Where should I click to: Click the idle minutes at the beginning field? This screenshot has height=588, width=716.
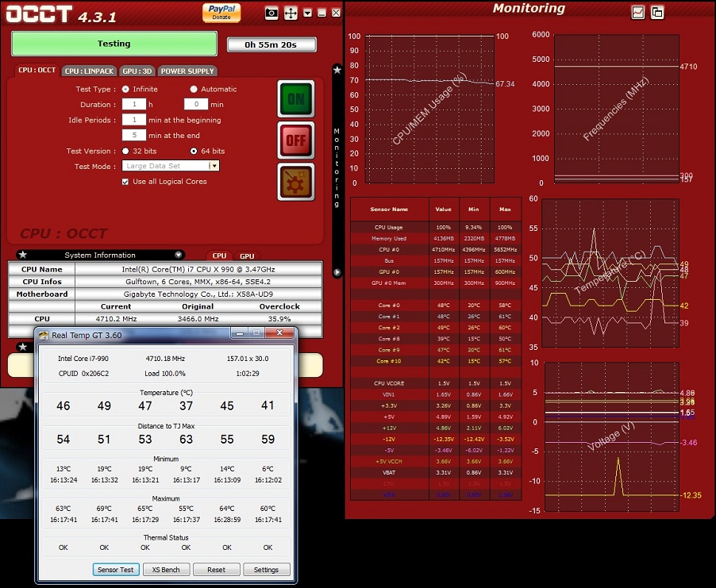pos(134,120)
